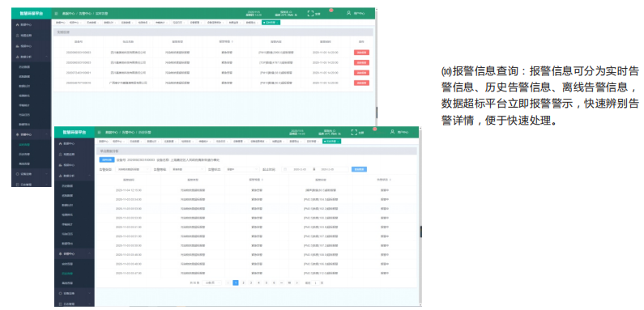Collapse sidebar with hamburger icon in upper window
This screenshot has width=644, height=310.
[x=56, y=14]
